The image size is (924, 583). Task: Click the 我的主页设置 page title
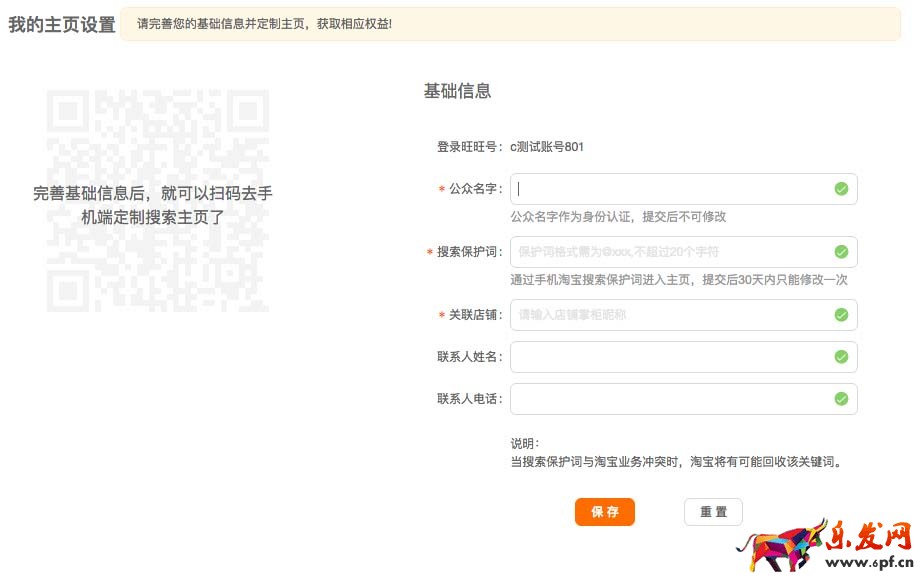62,25
